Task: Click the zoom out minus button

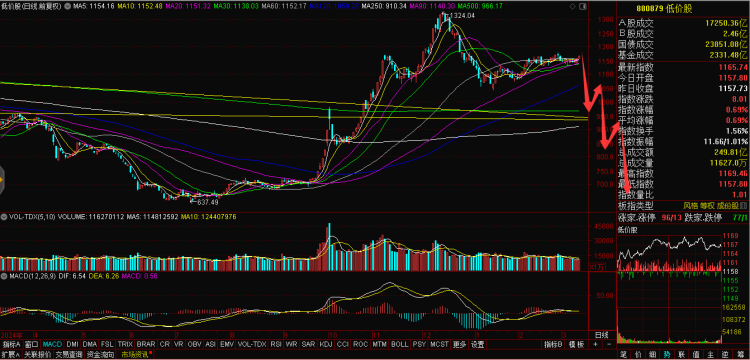Action: point(608,344)
